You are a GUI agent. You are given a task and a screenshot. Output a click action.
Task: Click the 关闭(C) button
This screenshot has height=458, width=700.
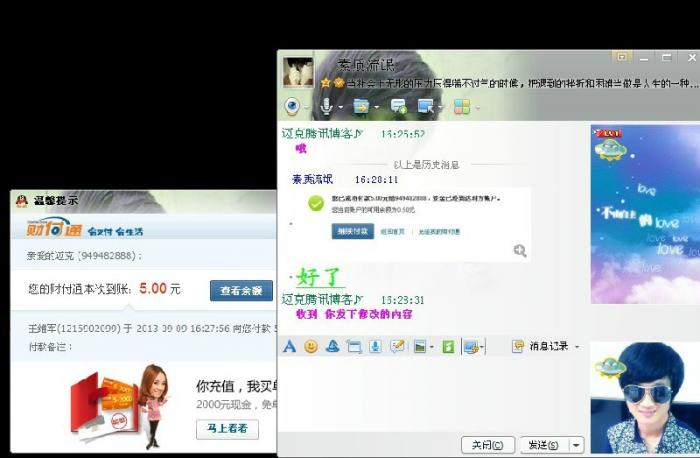coord(488,445)
